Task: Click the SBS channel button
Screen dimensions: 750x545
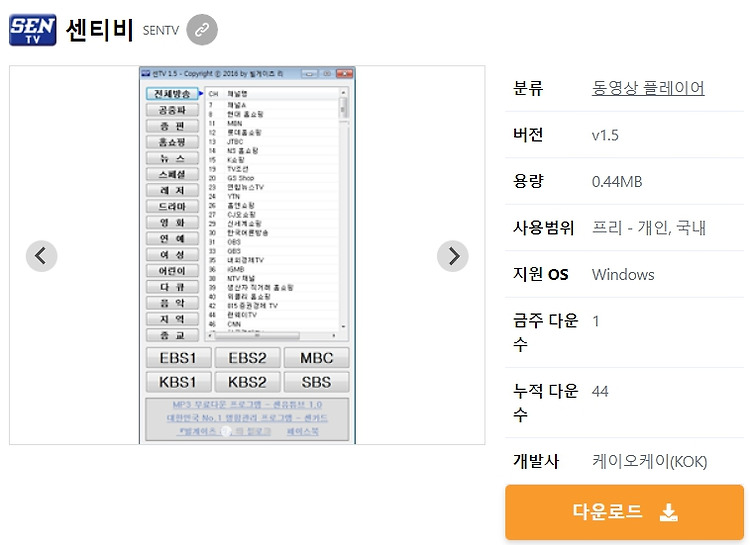Action: [x=316, y=382]
